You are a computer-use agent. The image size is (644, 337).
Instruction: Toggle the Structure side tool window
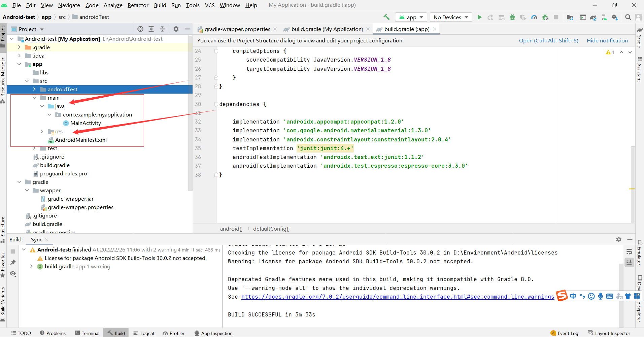pyautogui.click(x=3, y=229)
